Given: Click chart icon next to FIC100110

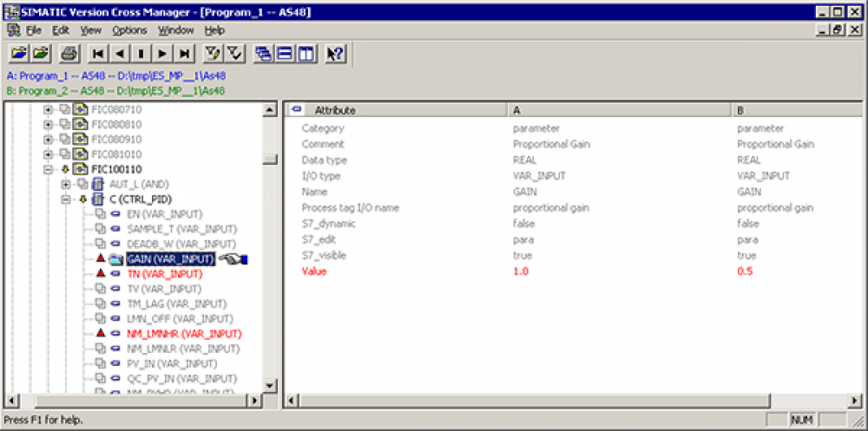Looking at the screenshot, I should [82, 169].
